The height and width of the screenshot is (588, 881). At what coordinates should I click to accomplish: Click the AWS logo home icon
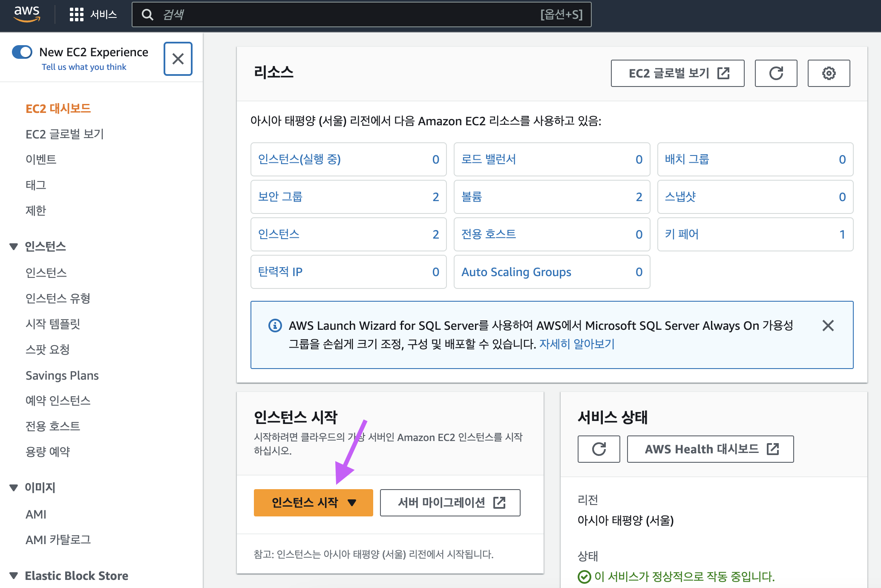click(x=27, y=14)
